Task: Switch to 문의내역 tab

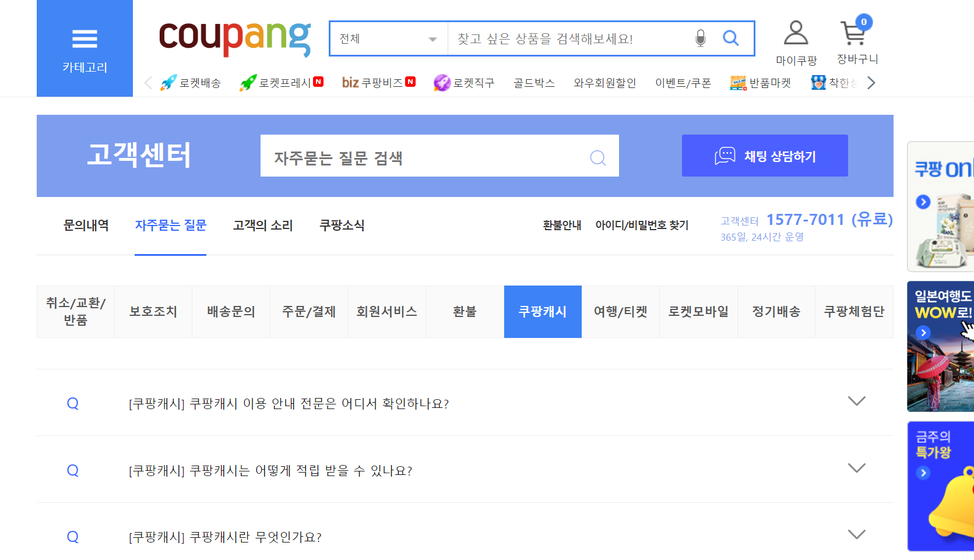Action: (x=86, y=226)
